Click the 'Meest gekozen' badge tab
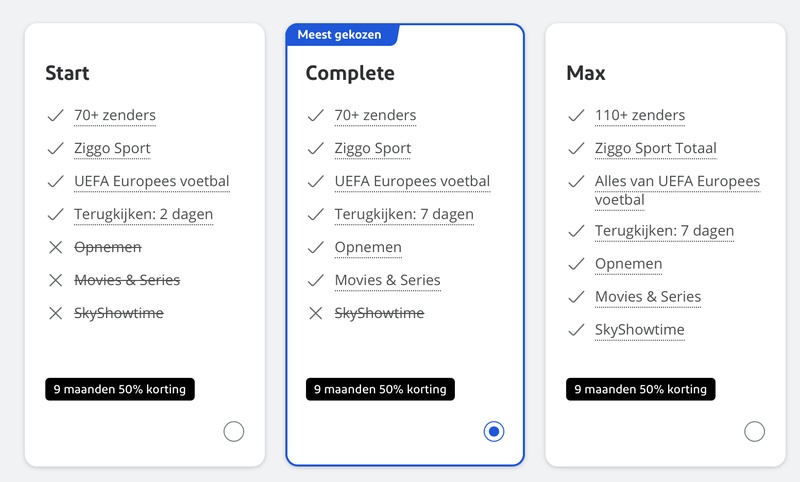The width and height of the screenshot is (800, 482). 341,35
